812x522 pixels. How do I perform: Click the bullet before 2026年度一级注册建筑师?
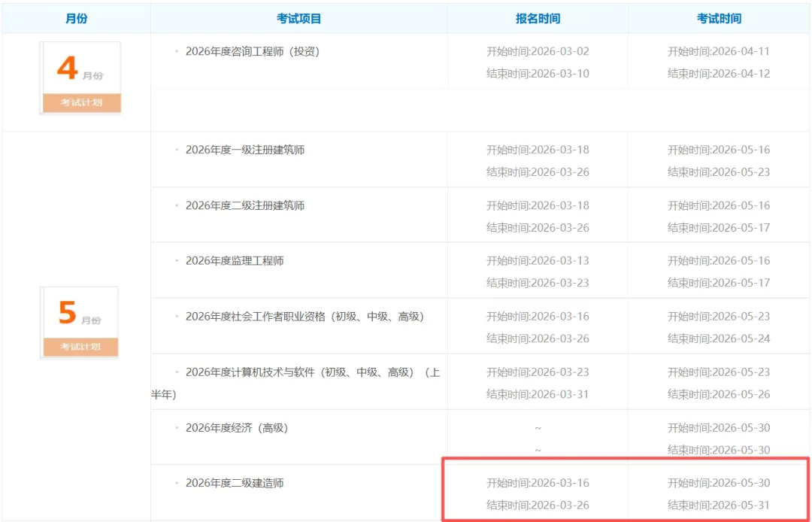[x=177, y=150]
